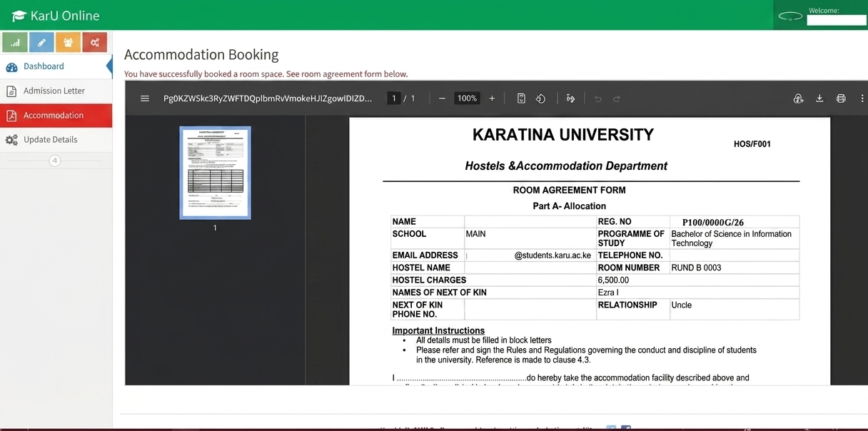
Task: Zoom in the PDF with plus button
Action: (492, 98)
